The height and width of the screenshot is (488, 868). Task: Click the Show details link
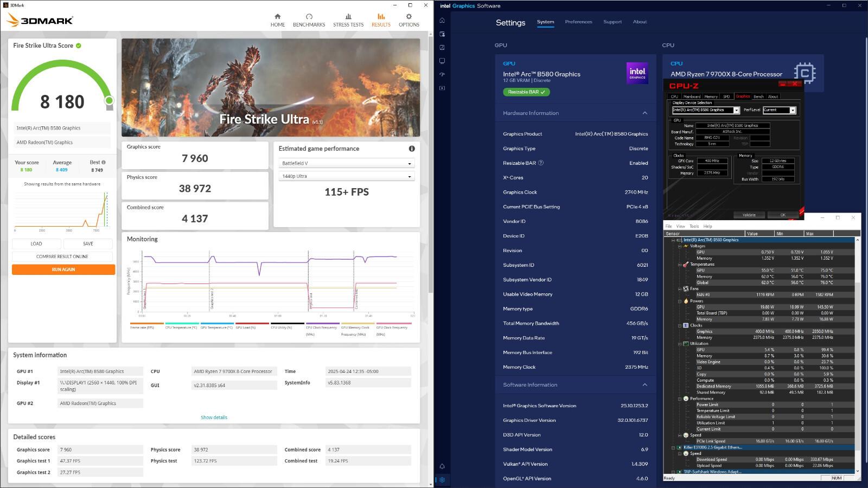(214, 418)
